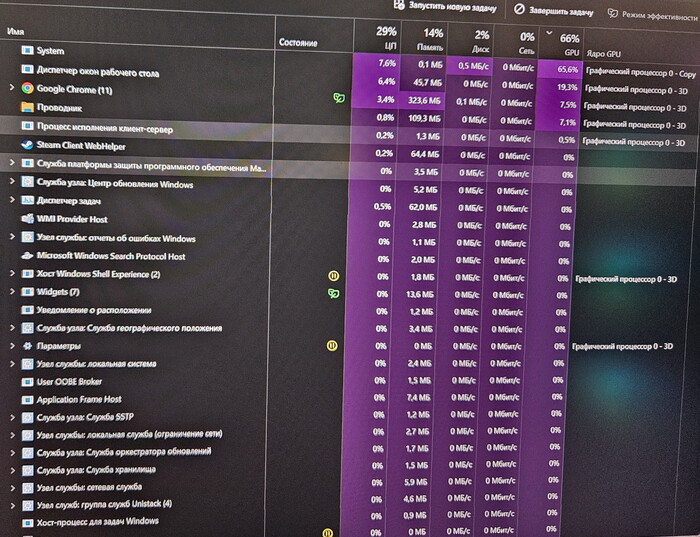Click Запустить новую задачу button
The height and width of the screenshot is (537, 700).
pyautogui.click(x=445, y=7)
